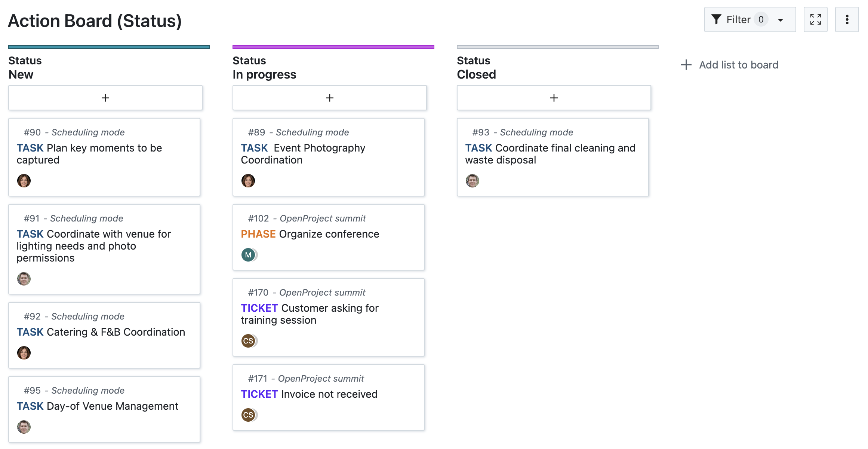Click the Add list to board link

coord(738,65)
